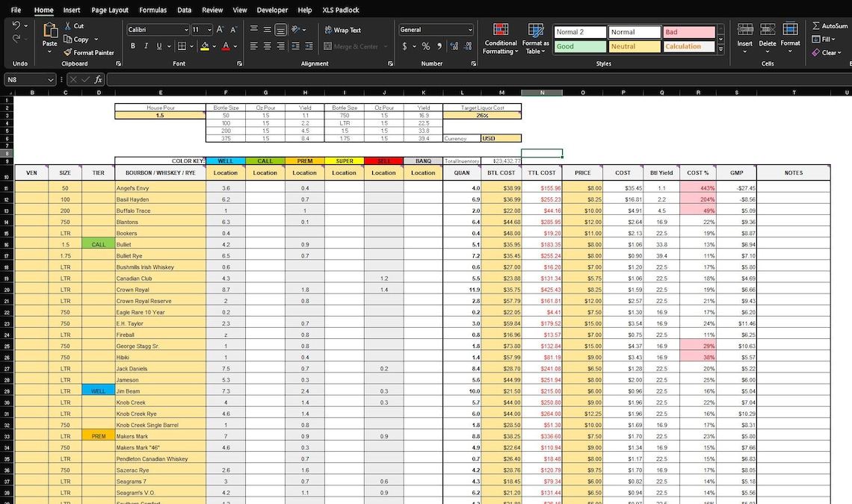
Task: Apply the Good cell style
Action: [x=580, y=46]
